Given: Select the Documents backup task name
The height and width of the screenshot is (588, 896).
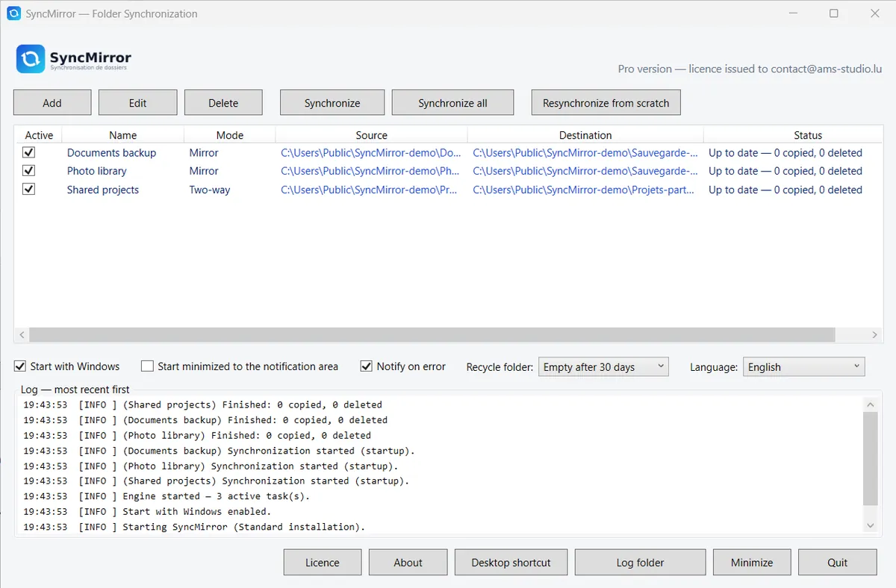Looking at the screenshot, I should pyautogui.click(x=112, y=152).
